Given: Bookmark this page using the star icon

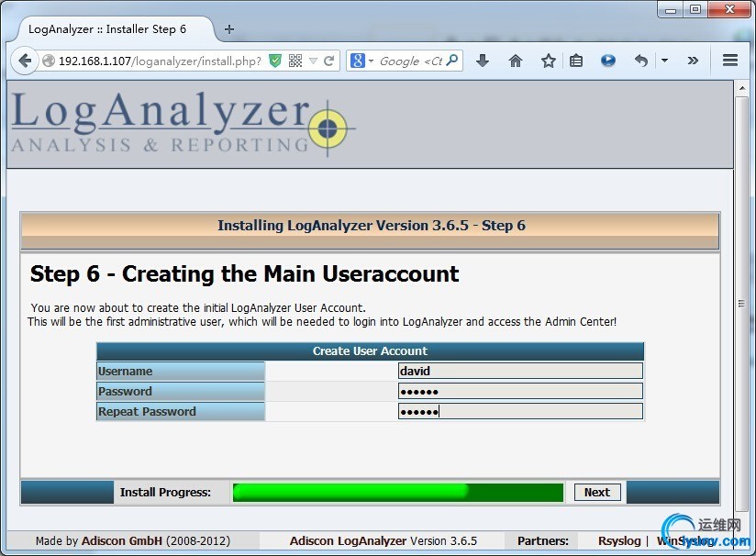Looking at the screenshot, I should click(547, 61).
